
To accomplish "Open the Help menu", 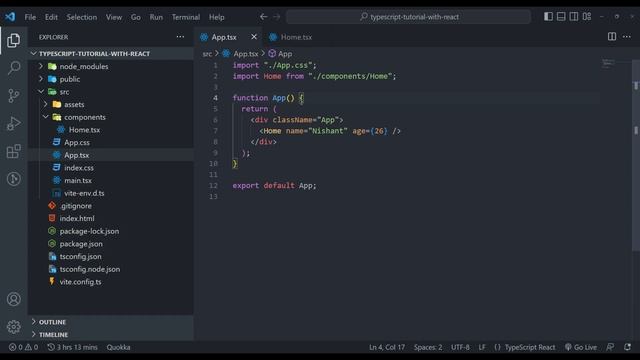I will pos(217,17).
